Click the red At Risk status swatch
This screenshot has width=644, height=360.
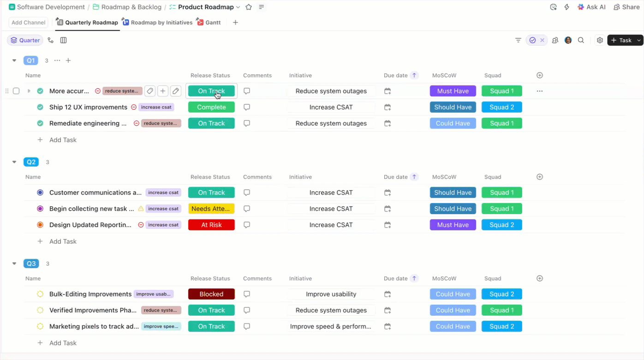[211, 225]
